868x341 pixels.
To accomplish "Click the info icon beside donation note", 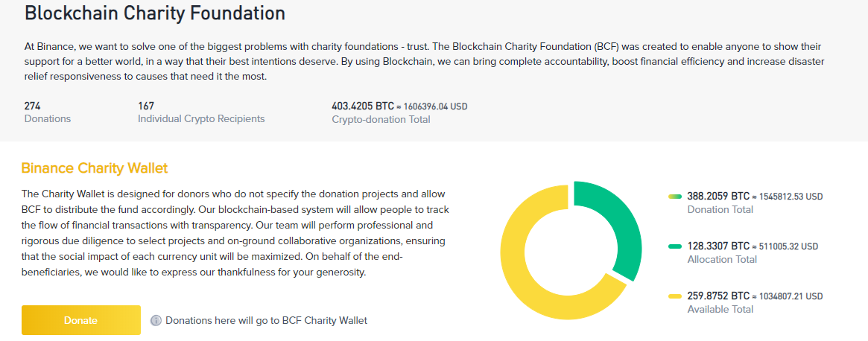I will [156, 320].
